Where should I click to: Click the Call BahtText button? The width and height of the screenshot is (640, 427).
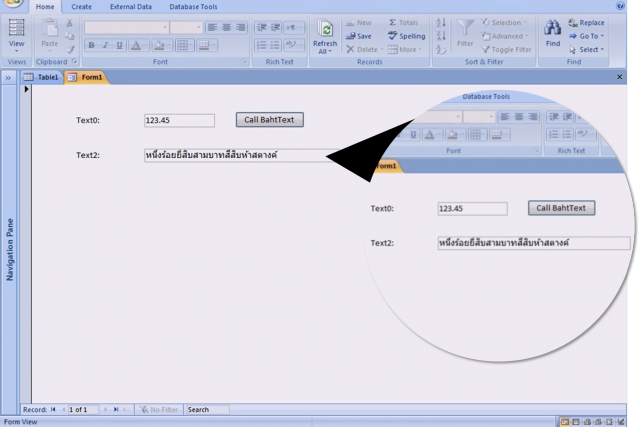tap(269, 120)
